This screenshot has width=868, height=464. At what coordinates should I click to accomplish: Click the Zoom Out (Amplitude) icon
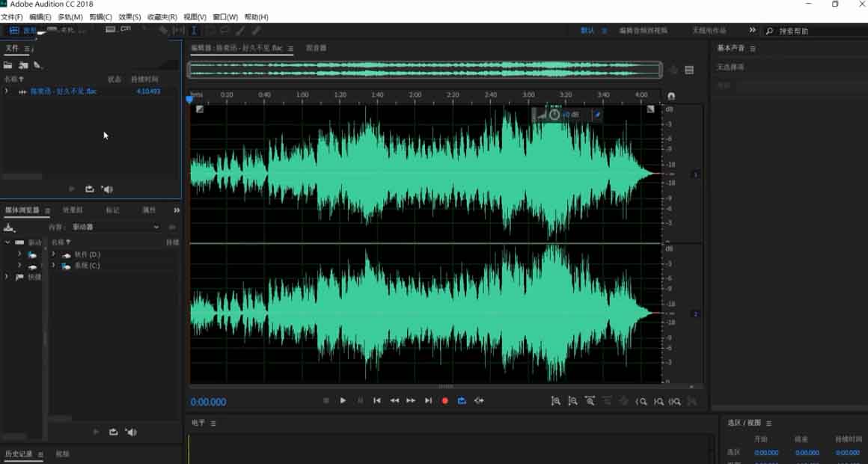572,401
